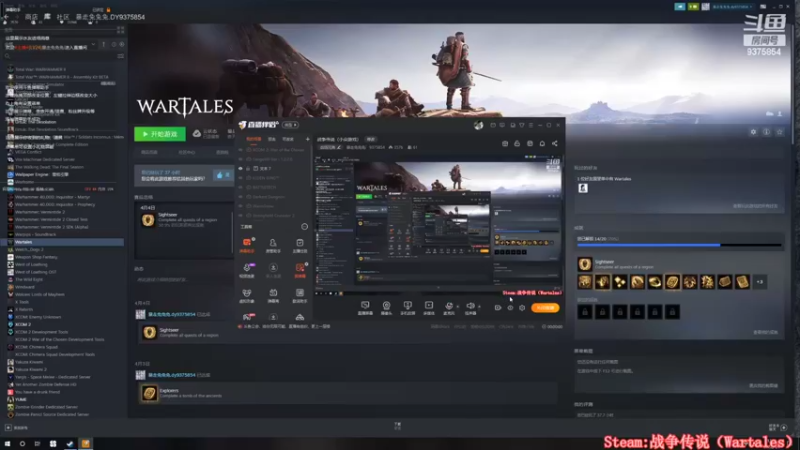Image resolution: width=800 pixels, height=450 pixels.
Task: Expand the +3 more achievements tile
Action: click(x=760, y=282)
